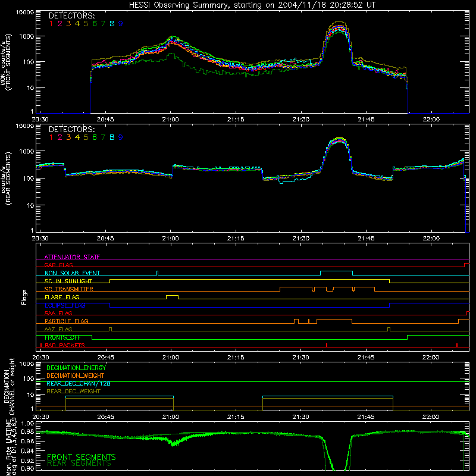Screen dimensions: 476x476
Task: Click detector 4 in front segments legend
Action: (x=77, y=24)
